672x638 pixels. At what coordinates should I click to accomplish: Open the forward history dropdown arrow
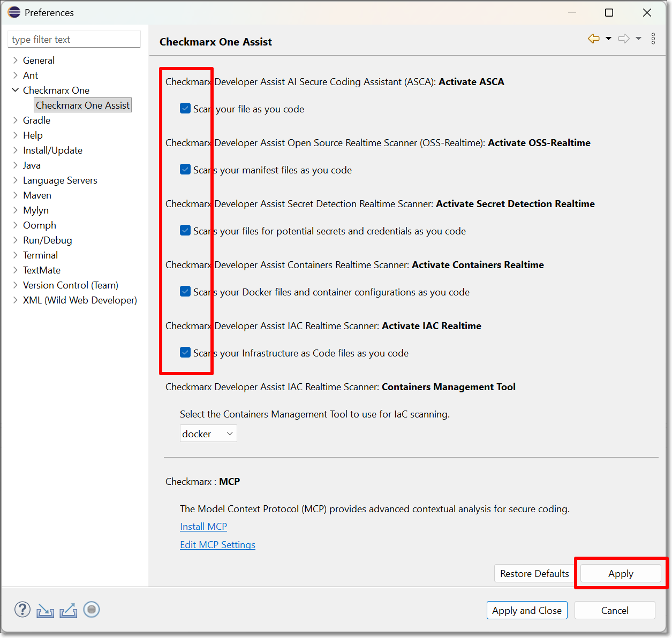pyautogui.click(x=638, y=39)
